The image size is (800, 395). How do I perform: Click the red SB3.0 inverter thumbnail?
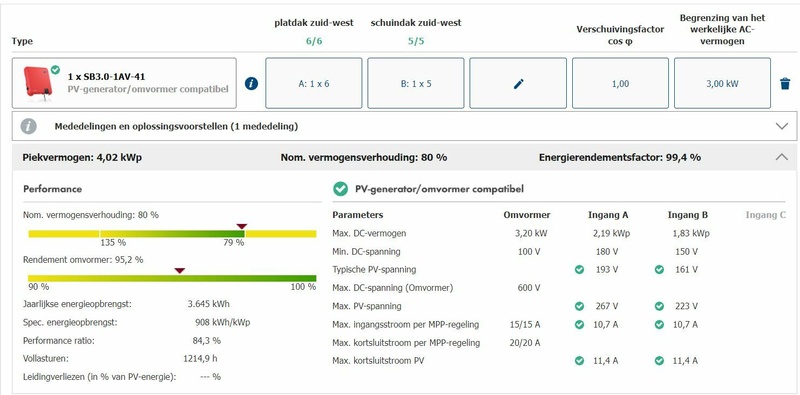pos(37,83)
